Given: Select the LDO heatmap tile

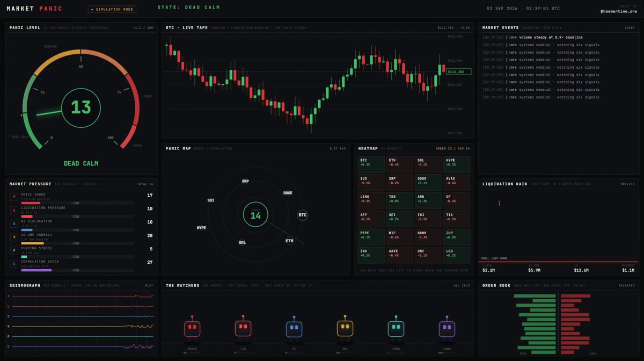Looking at the screenshot, I should pyautogui.click(x=457, y=255).
